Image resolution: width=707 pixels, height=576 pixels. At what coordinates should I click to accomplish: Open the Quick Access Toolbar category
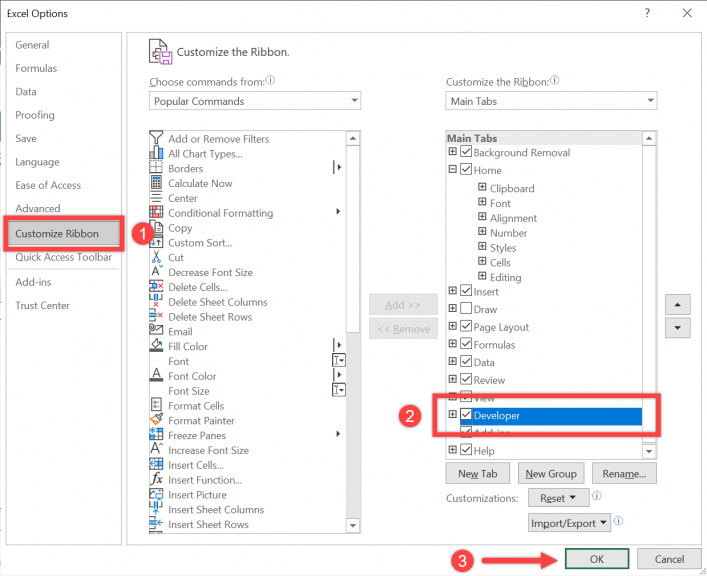(64, 257)
